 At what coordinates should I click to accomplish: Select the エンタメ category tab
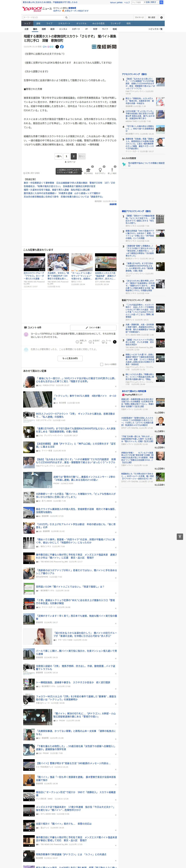coord(63,29)
